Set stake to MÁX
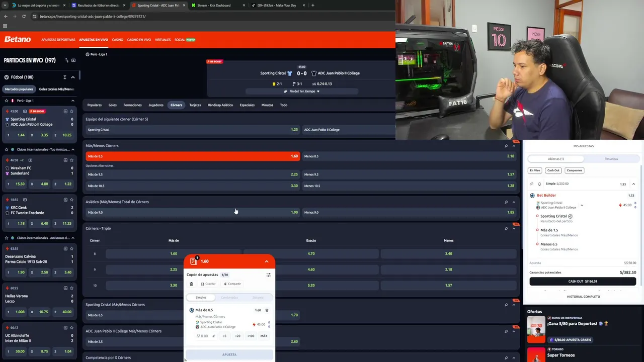This screenshot has width=644, height=362. [264, 336]
